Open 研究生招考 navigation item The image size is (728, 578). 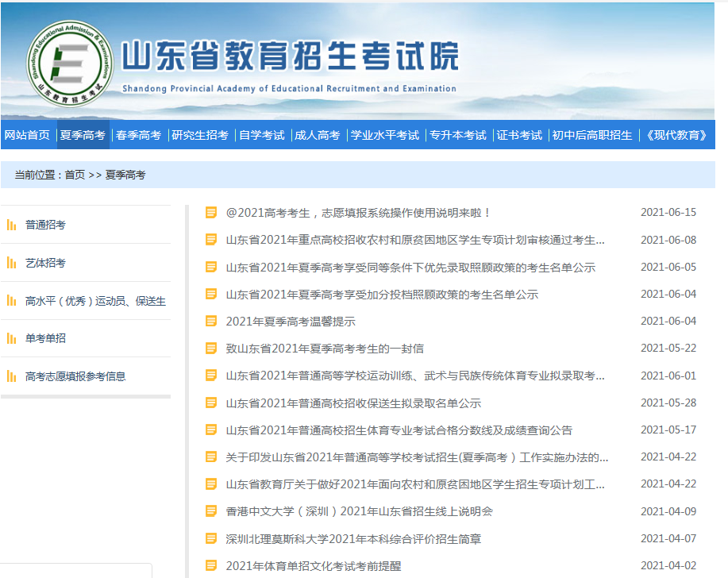tap(200, 135)
